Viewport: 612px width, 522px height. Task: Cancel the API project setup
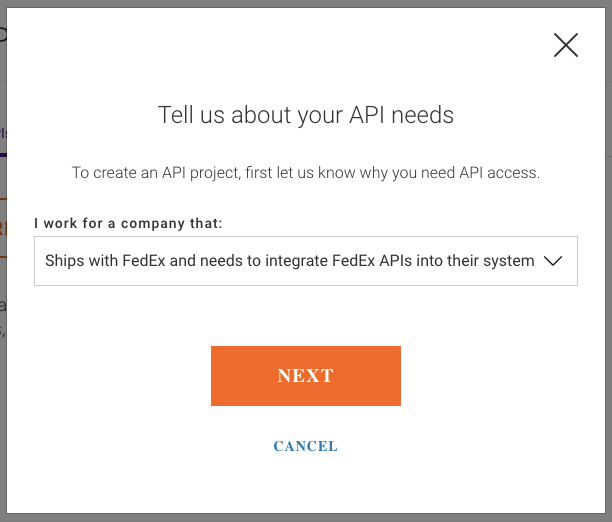click(306, 446)
